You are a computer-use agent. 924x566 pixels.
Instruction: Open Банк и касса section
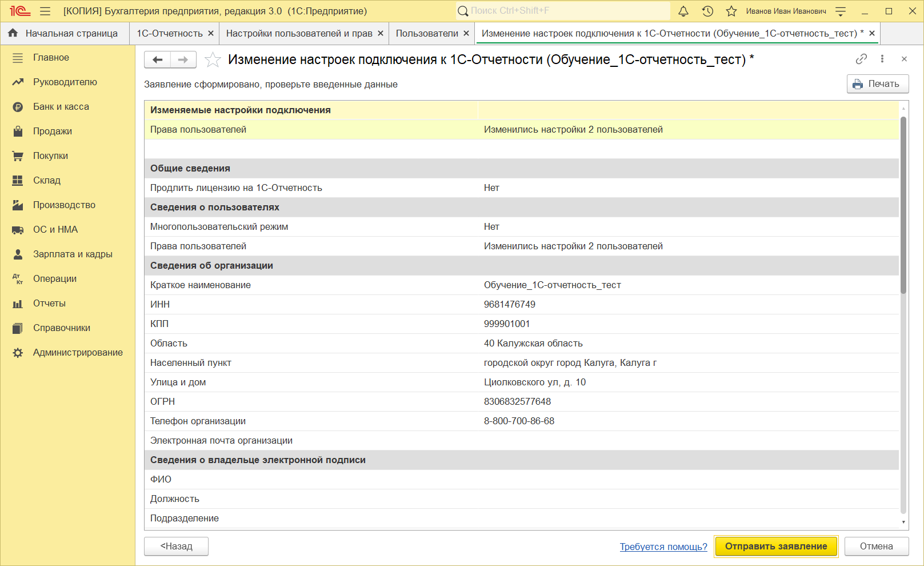pos(68,107)
